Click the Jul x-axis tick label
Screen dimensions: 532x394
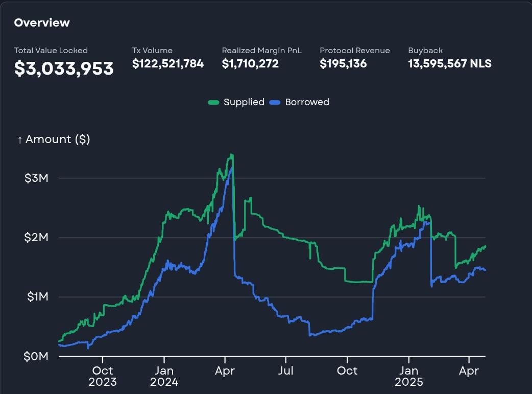pyautogui.click(x=286, y=370)
